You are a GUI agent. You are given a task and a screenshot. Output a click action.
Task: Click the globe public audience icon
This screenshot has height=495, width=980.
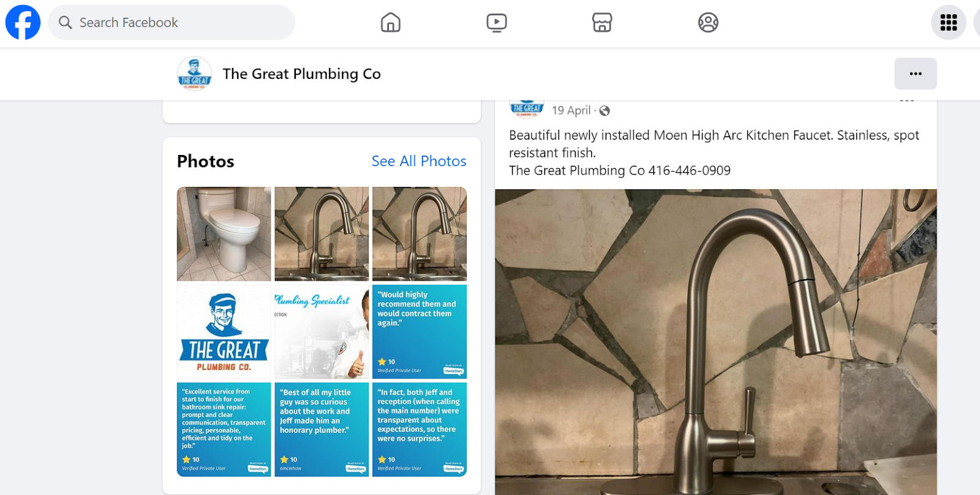click(605, 111)
